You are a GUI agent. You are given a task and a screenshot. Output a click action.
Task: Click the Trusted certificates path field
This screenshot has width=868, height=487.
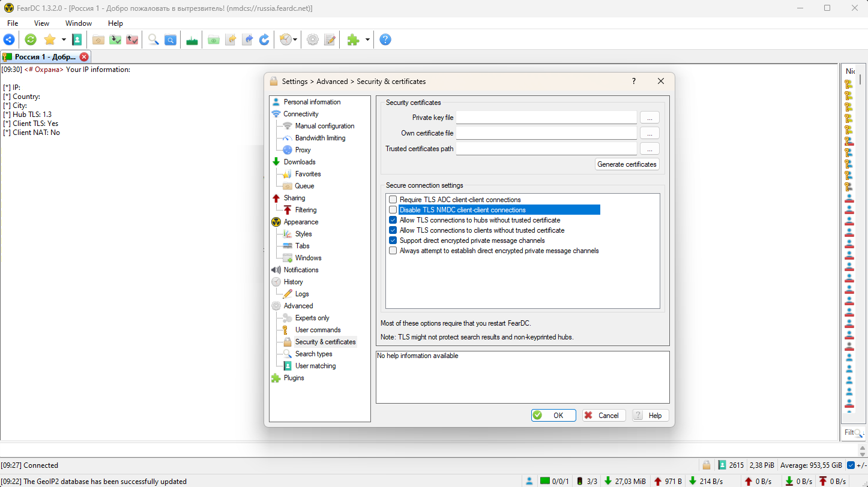[546, 149]
